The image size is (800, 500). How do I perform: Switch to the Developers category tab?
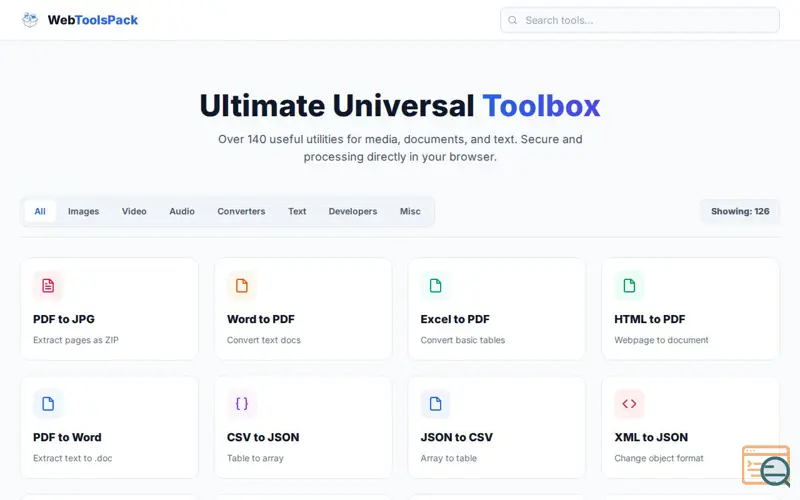(x=353, y=211)
